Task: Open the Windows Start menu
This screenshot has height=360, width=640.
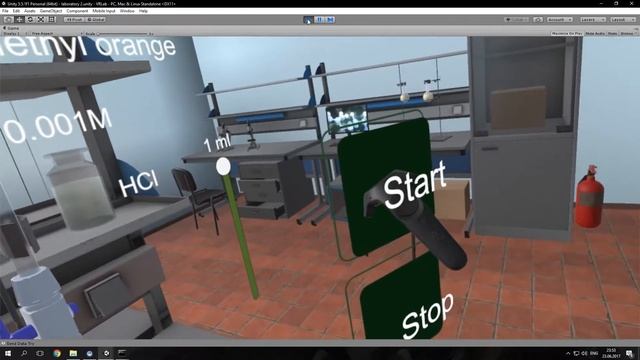Action: [x=8, y=353]
